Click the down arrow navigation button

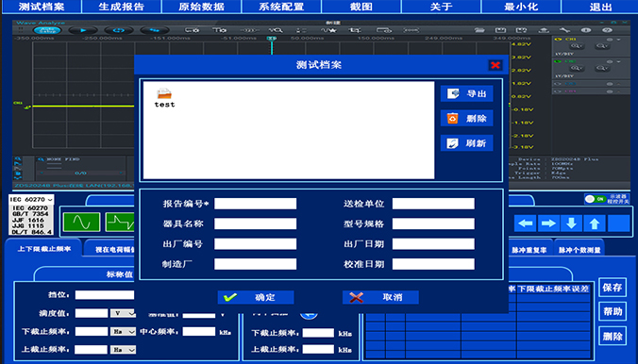point(571,223)
